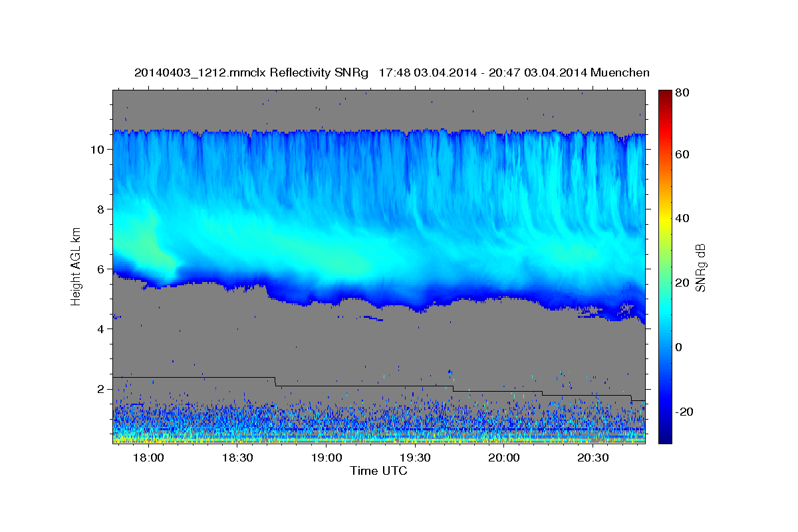Click the colorbar value -20
The width and height of the screenshot is (798, 532).
684,412
